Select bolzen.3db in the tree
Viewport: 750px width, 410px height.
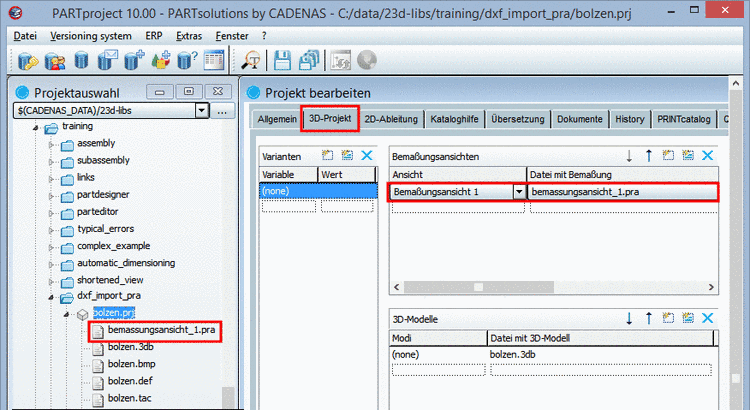(131, 347)
